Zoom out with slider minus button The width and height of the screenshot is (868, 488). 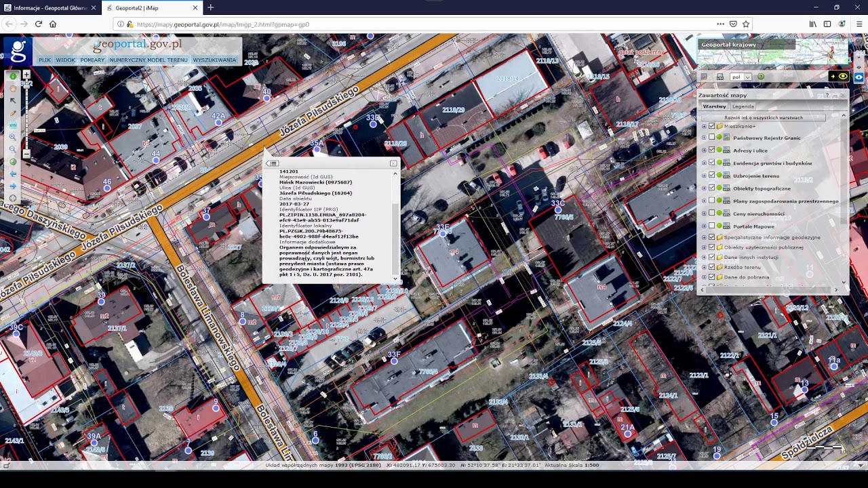26,154
